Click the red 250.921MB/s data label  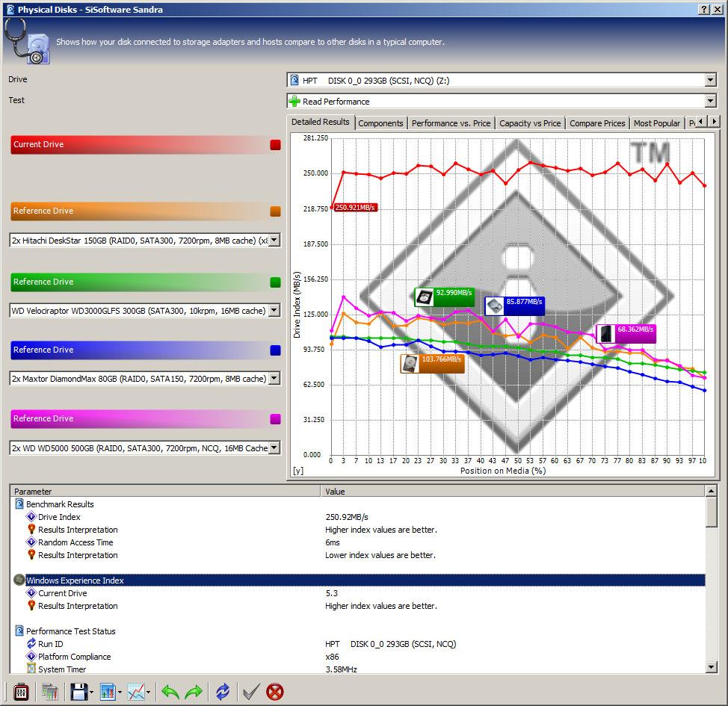355,208
